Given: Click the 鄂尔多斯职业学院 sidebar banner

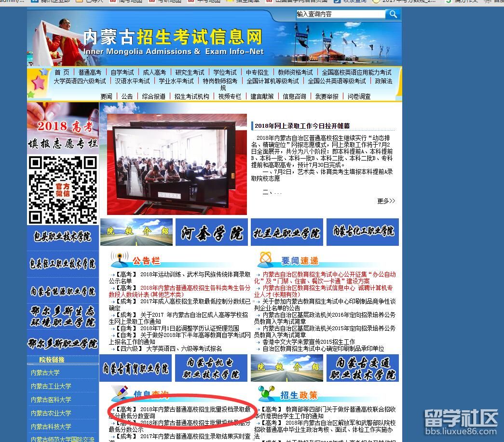Looking at the screenshot, I should coord(63,343).
